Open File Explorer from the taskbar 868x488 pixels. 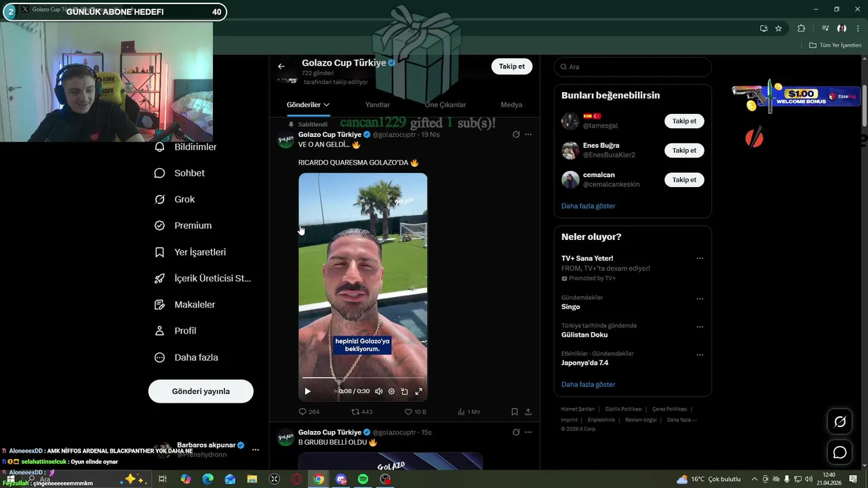[252, 479]
